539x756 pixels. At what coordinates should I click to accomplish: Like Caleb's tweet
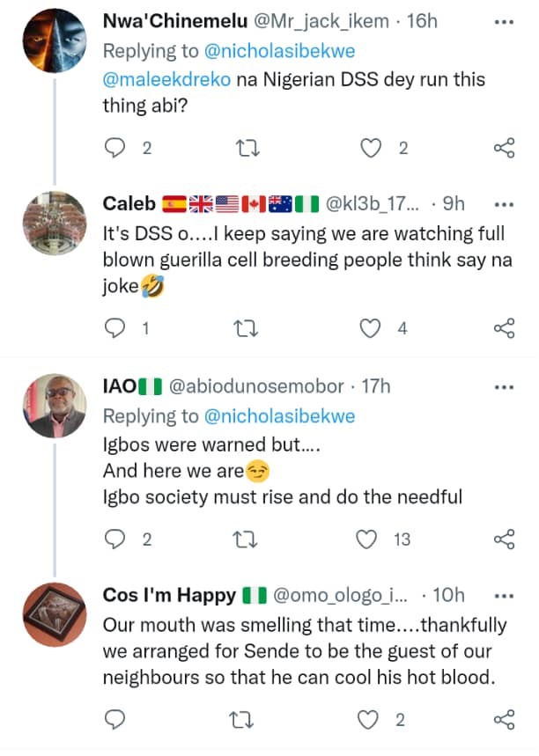click(x=373, y=329)
